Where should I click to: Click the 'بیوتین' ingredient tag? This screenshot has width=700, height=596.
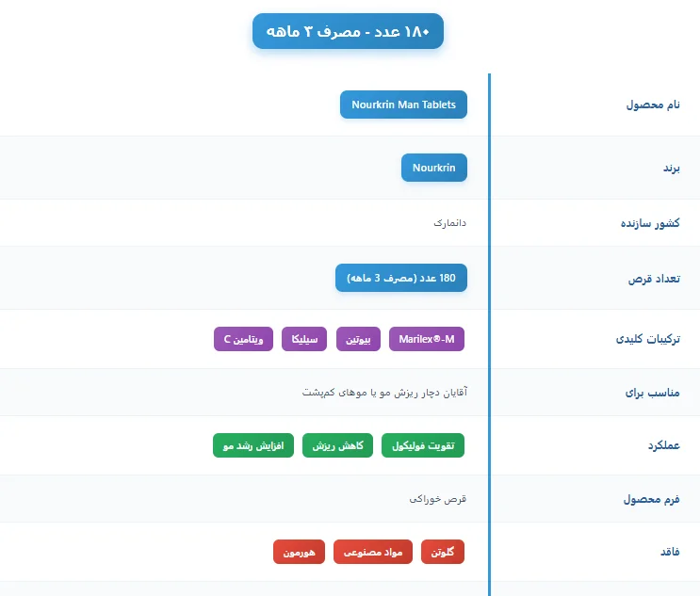(x=358, y=337)
